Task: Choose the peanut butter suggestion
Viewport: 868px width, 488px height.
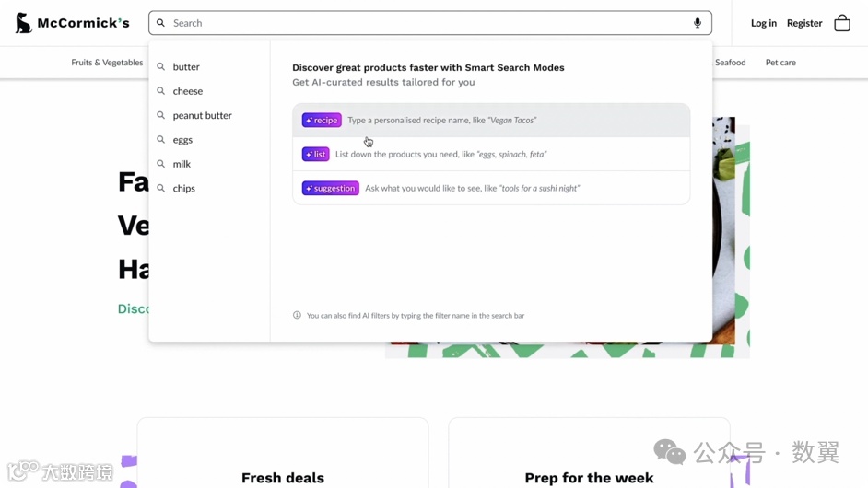Action: coord(202,116)
